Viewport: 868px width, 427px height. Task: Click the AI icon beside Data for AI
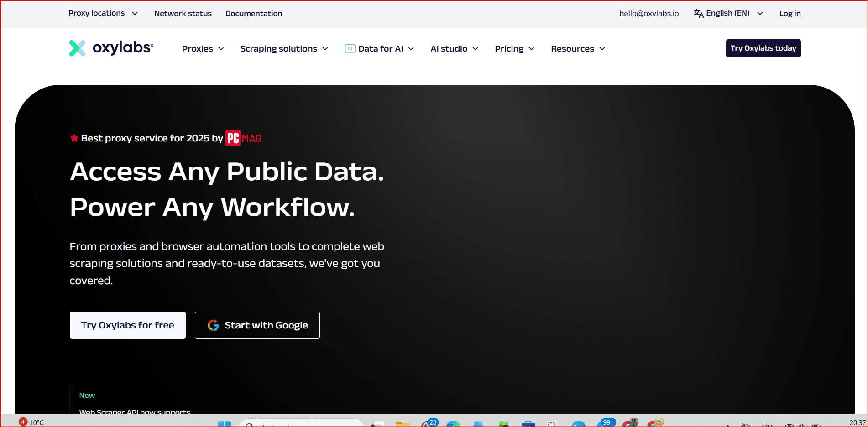point(350,49)
